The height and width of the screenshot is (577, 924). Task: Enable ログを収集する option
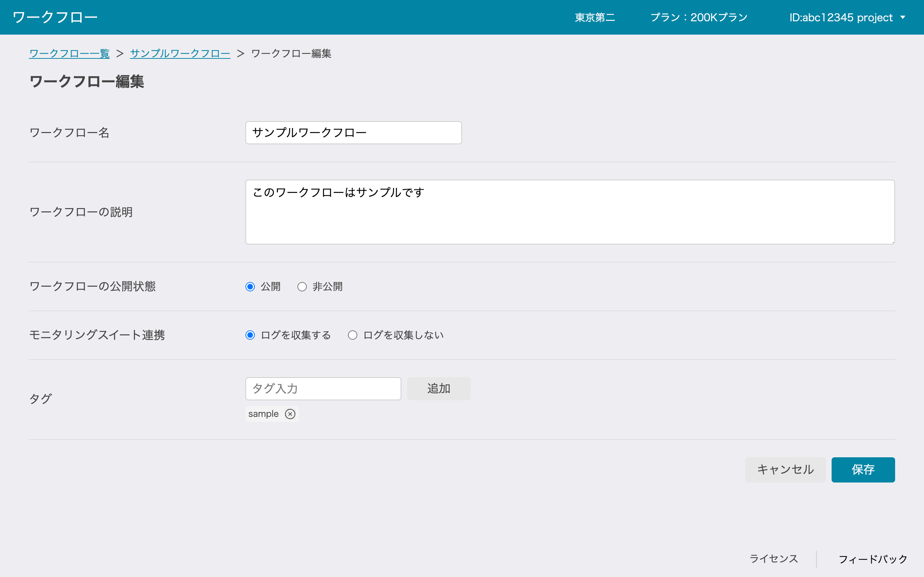[x=250, y=335]
